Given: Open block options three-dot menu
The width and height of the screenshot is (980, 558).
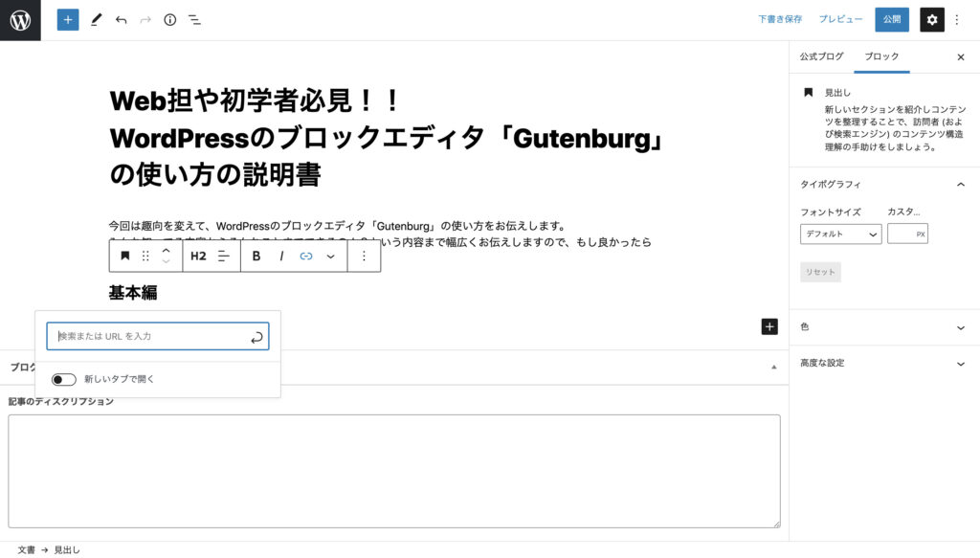Looking at the screenshot, I should tap(364, 256).
